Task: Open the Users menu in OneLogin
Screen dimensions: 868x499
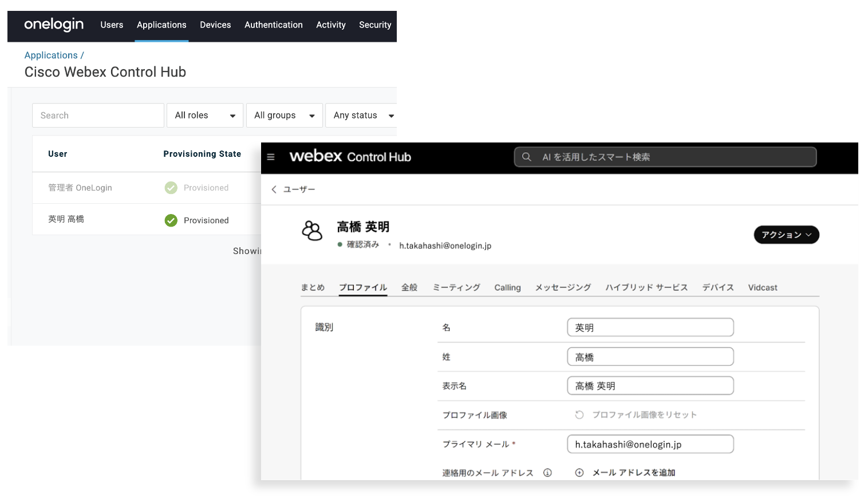Action: point(112,25)
